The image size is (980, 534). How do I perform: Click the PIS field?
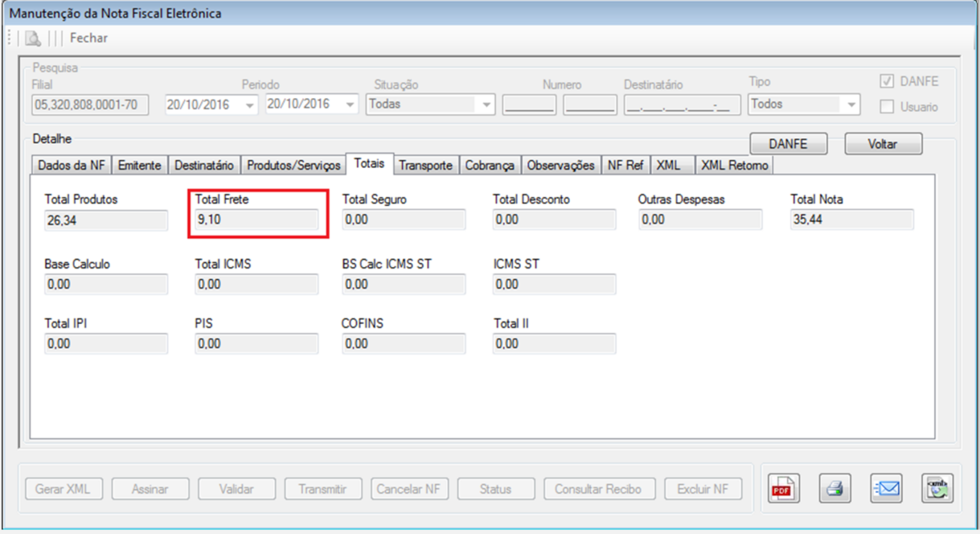pos(256,344)
